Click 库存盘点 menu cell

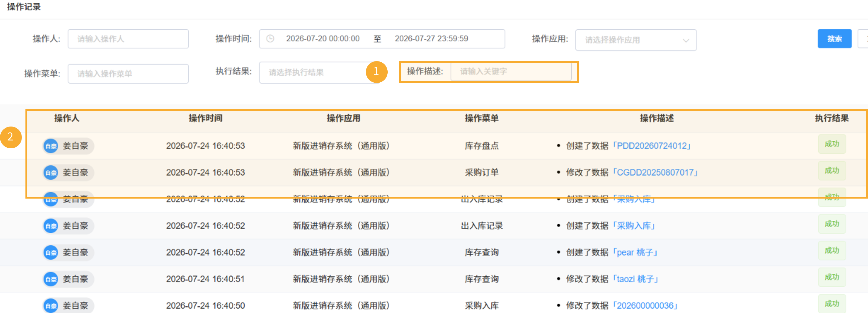(x=482, y=146)
